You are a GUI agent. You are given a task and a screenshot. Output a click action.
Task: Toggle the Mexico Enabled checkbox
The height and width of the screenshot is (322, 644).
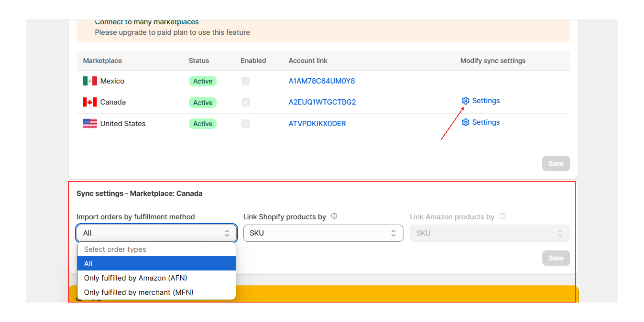[245, 81]
